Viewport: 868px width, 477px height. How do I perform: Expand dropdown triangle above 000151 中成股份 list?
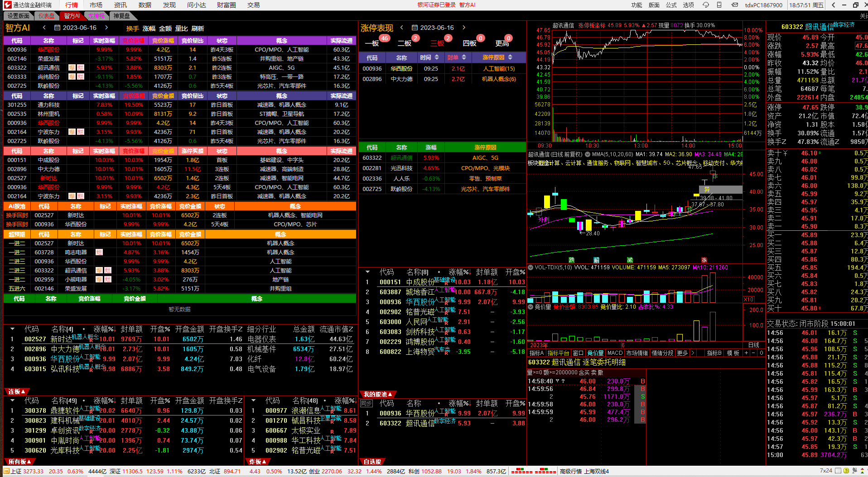click(x=367, y=272)
